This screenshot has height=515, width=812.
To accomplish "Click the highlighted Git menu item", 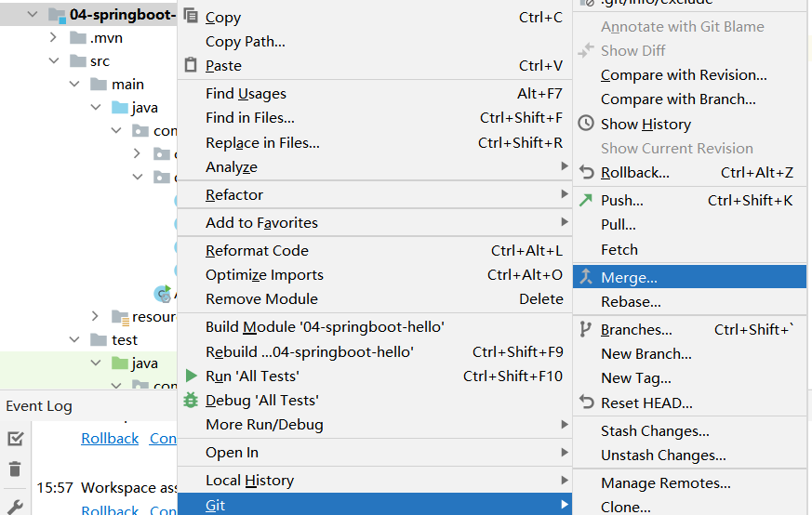I will pyautogui.click(x=375, y=505).
